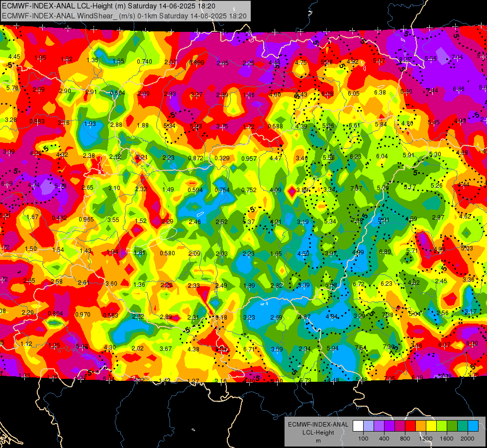Click the wind shear value '0.965'
Image resolution: width=487 pixels, height=448 pixels.
(x=86, y=219)
